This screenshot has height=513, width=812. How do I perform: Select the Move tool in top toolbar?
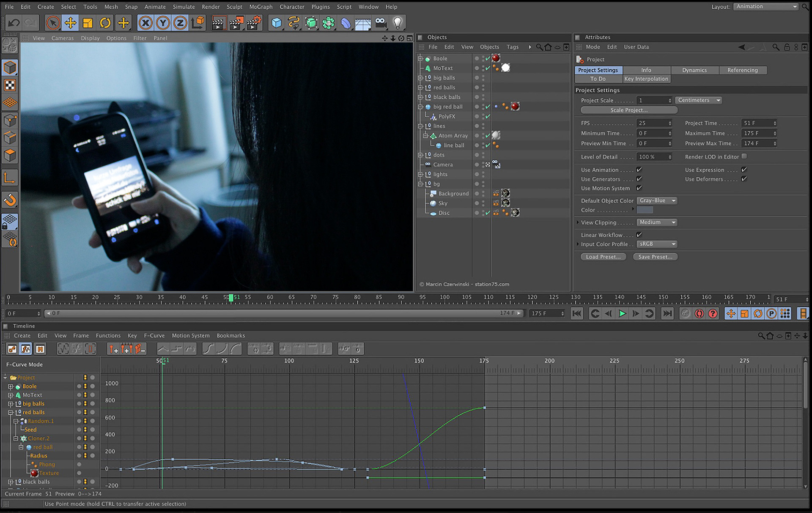[70, 23]
